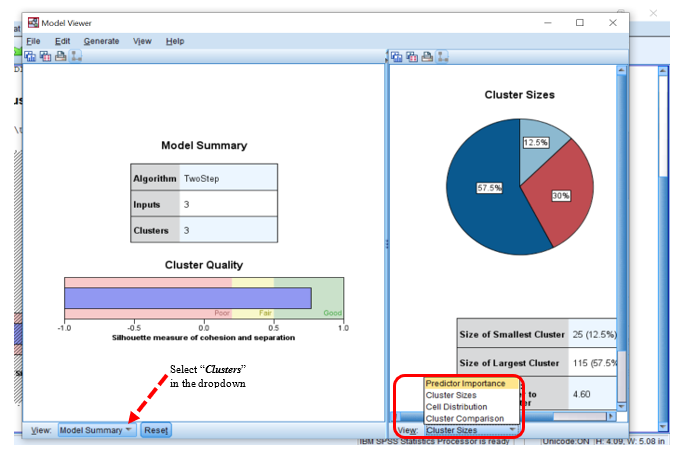Click right panel scroll up arrow

[621, 71]
